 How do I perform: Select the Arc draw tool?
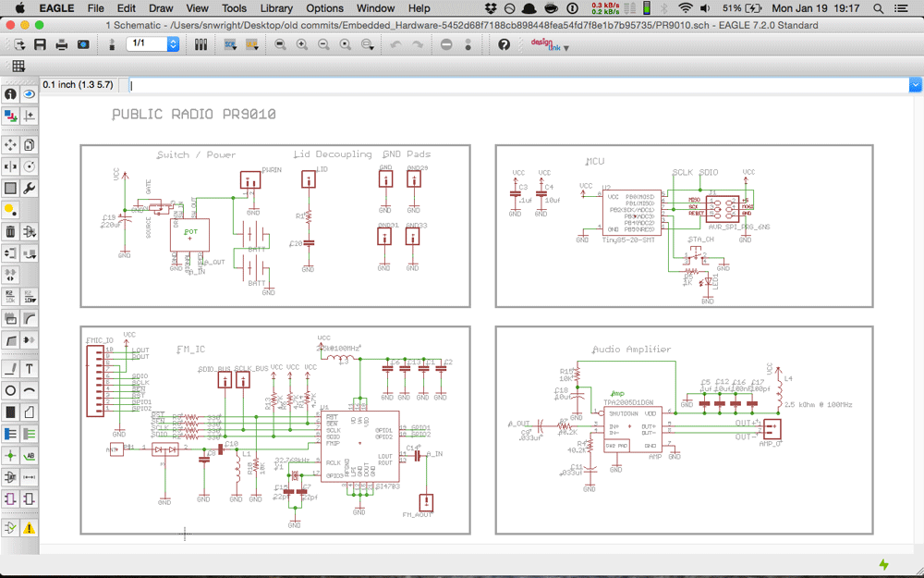29,390
